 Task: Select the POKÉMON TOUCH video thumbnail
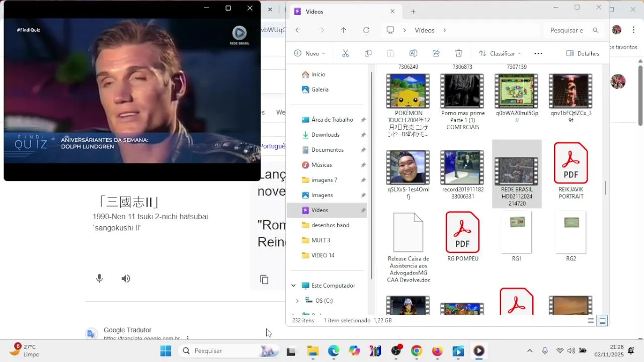pyautogui.click(x=408, y=106)
